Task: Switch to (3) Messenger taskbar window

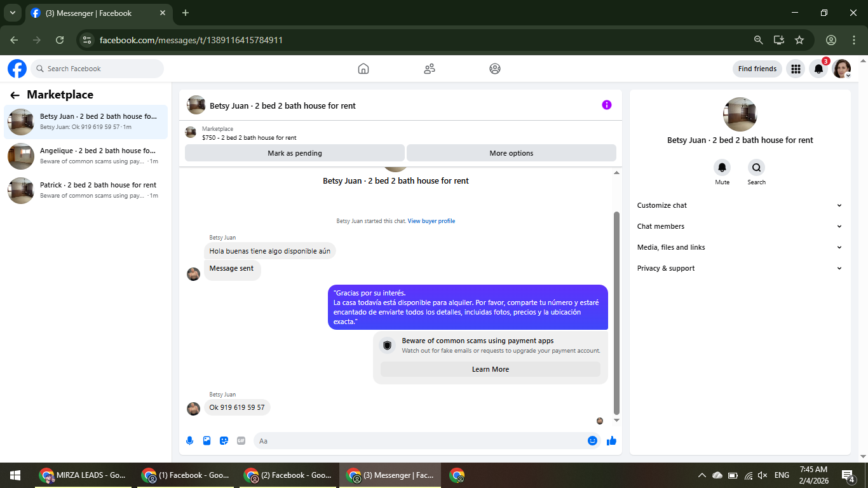Action: coord(390,475)
